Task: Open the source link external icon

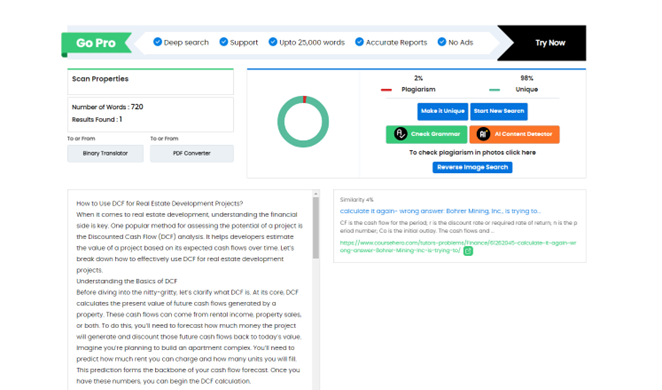Action: click(468, 251)
